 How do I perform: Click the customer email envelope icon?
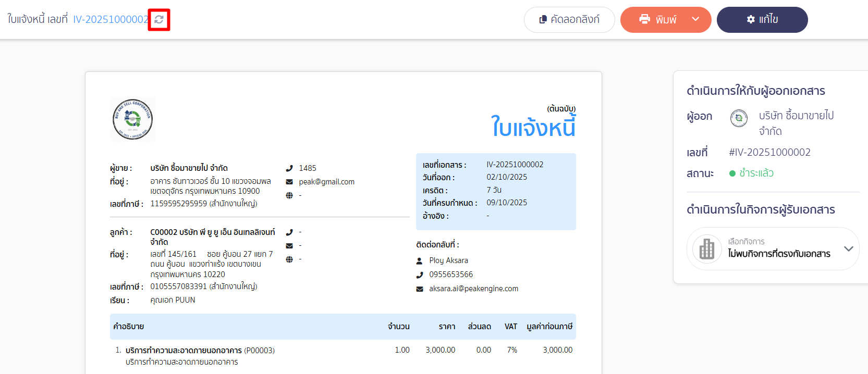point(289,246)
